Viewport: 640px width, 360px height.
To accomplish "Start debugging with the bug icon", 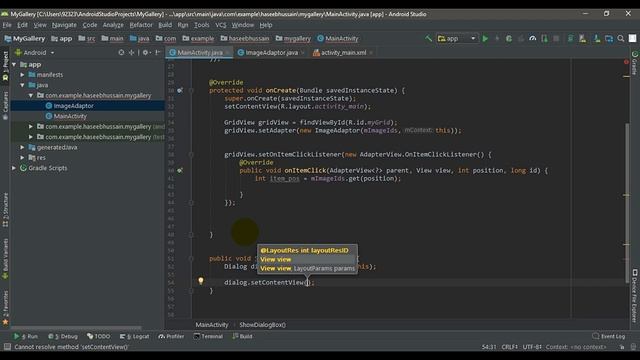I will tap(509, 39).
